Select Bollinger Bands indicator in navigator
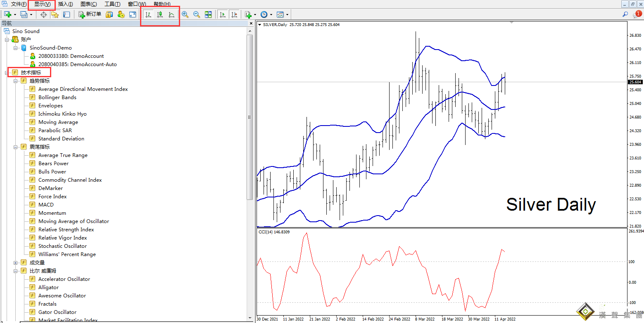Screen dimensions: 644x323 57,97
